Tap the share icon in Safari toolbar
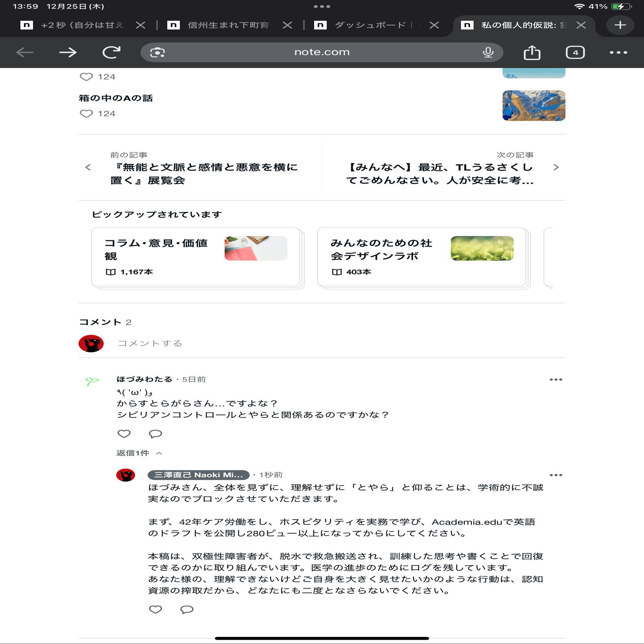The height and width of the screenshot is (644, 644). 532,52
